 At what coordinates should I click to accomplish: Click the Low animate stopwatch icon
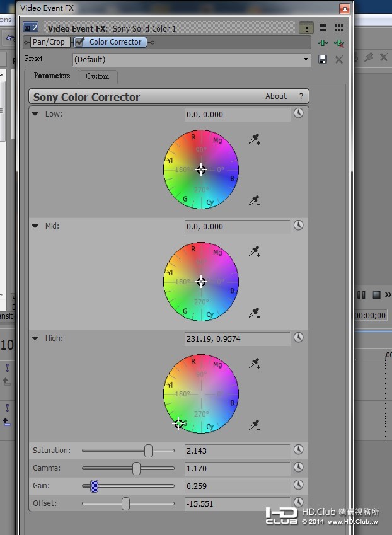[298, 113]
